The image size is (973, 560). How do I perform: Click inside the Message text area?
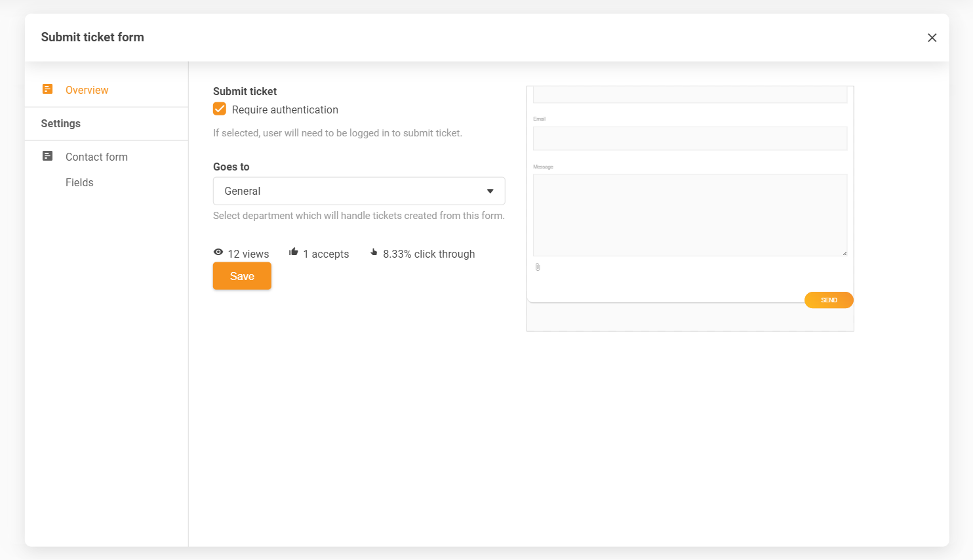690,214
